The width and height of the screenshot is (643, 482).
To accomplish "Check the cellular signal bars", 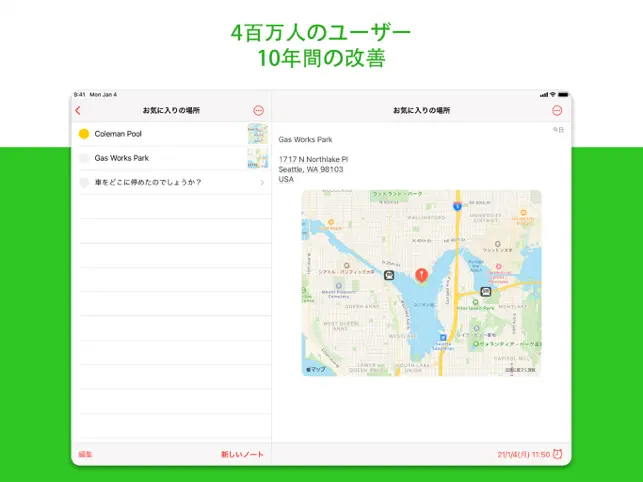I will [x=544, y=95].
